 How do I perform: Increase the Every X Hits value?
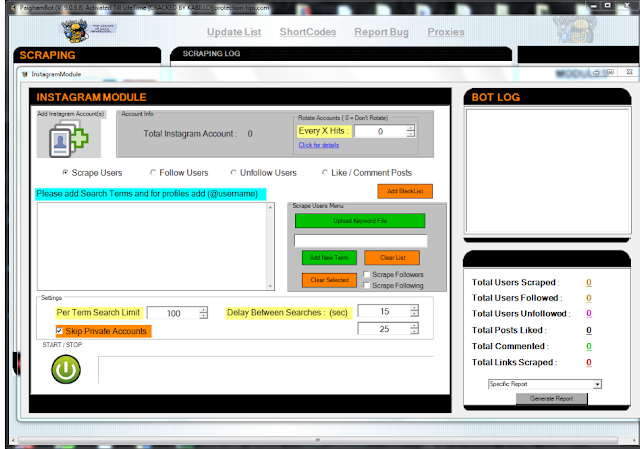coord(411,128)
